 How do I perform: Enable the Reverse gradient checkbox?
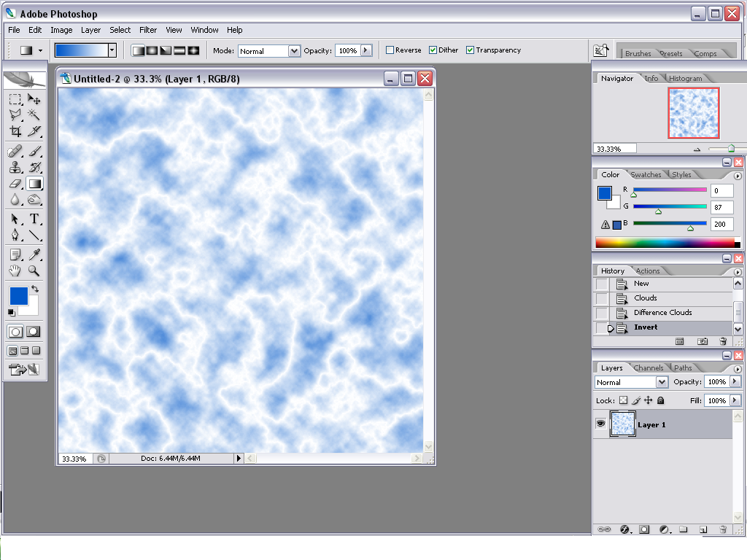(x=390, y=50)
